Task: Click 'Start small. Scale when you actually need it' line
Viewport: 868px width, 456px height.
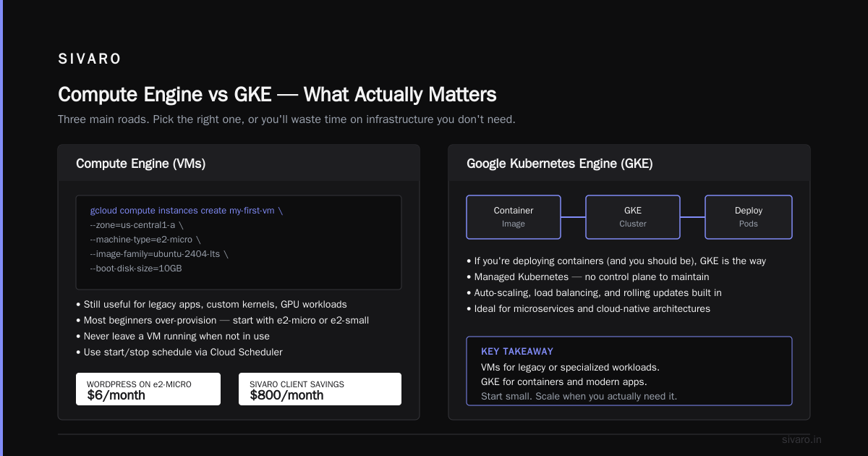Action: point(579,397)
